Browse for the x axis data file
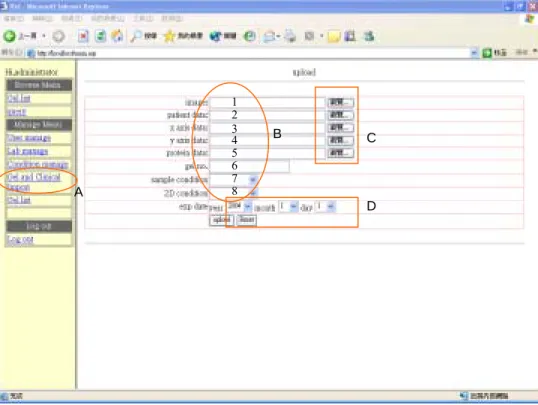538x405 pixels. point(340,128)
